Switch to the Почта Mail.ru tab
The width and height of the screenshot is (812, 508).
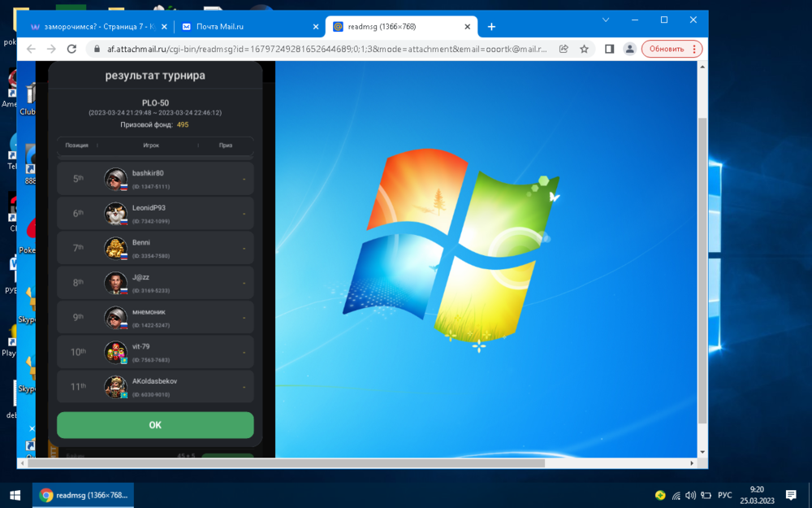click(244, 27)
